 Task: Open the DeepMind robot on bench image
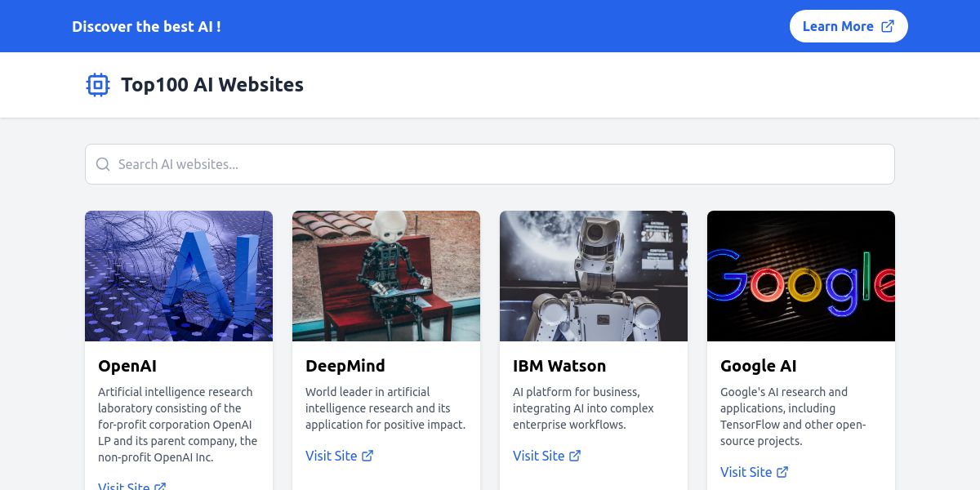click(386, 276)
